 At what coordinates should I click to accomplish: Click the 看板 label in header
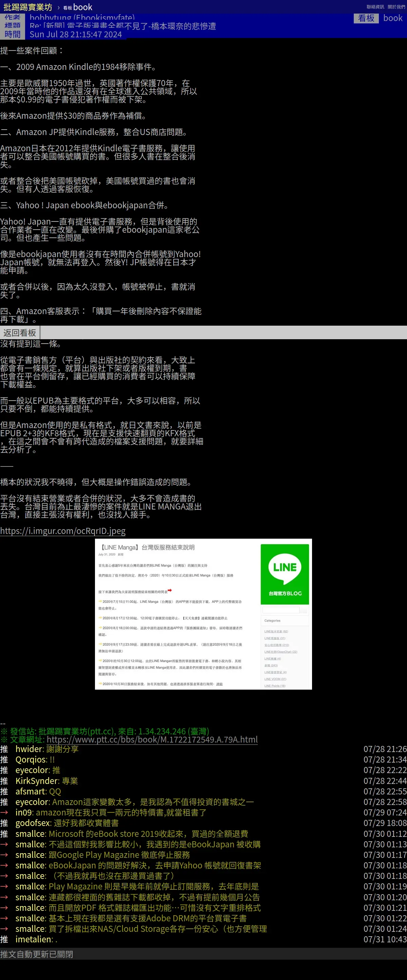coord(366,18)
